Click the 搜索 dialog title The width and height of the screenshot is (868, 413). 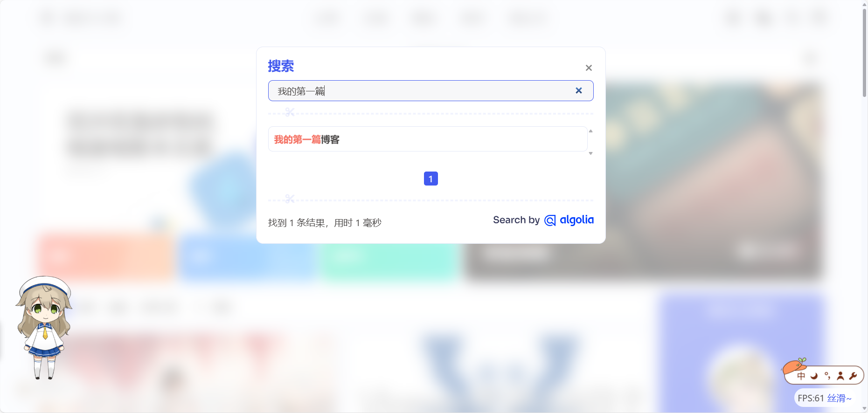point(281,66)
